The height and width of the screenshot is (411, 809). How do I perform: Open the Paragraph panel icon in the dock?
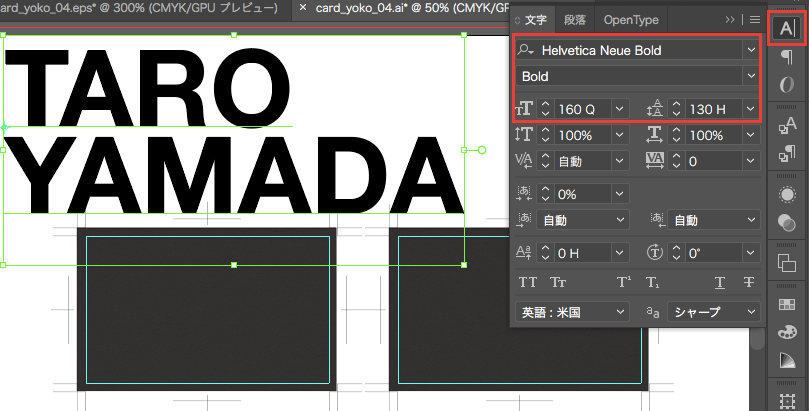787,56
